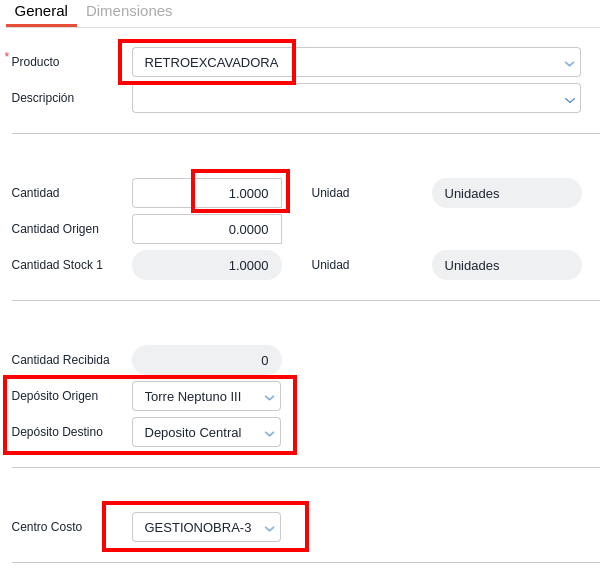
Task: Click the RETROEXCAVADORA product text field
Action: [x=211, y=62]
